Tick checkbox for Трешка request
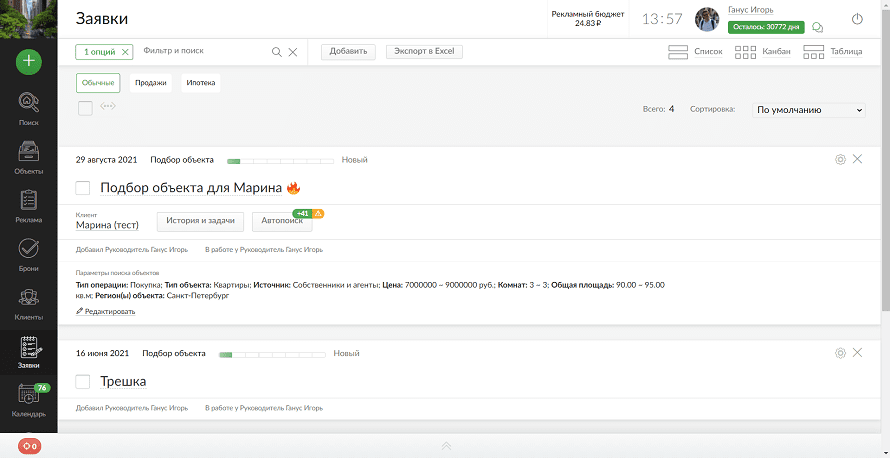 click(83, 382)
